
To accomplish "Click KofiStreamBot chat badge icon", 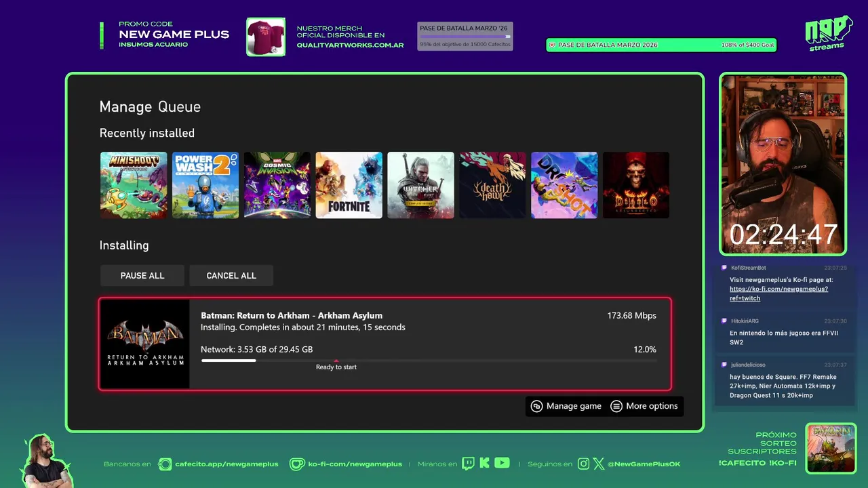I will (x=724, y=268).
